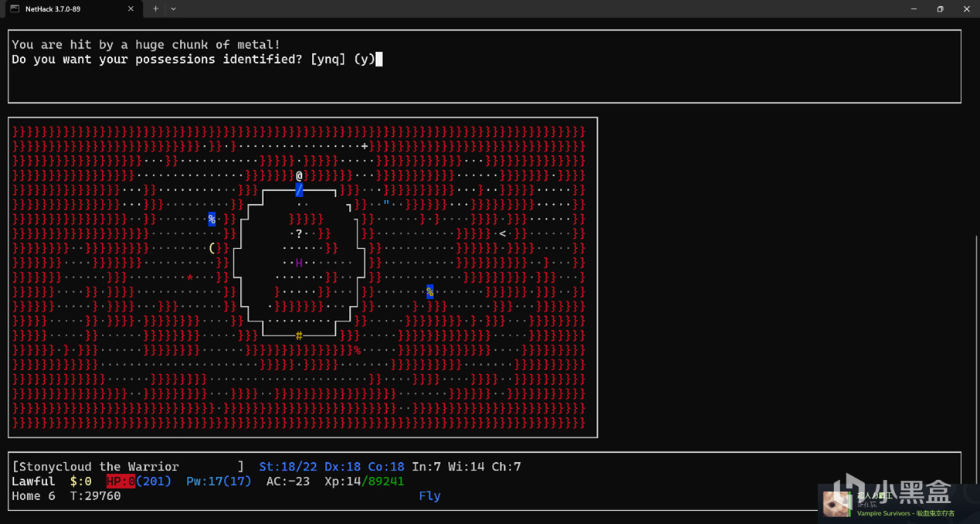The height and width of the screenshot is (524, 980).
Task: Click the blue wand symbol below @
Action: 299,190
